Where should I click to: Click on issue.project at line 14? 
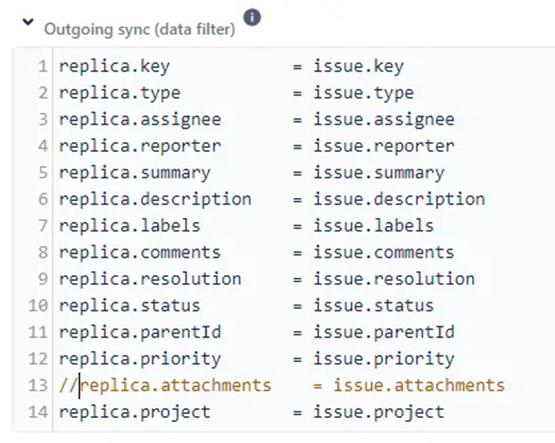tap(379, 412)
